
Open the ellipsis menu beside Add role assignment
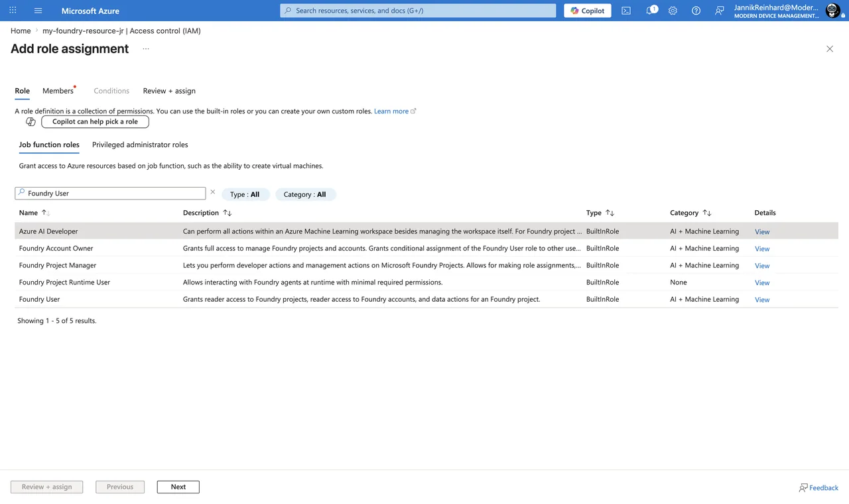pos(146,49)
